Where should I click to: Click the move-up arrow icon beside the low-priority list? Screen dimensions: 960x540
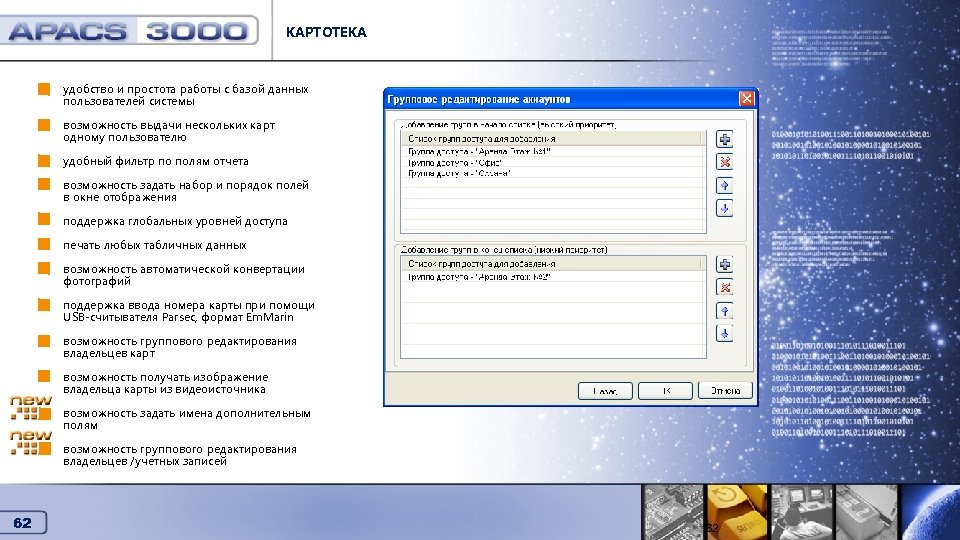coord(724,311)
